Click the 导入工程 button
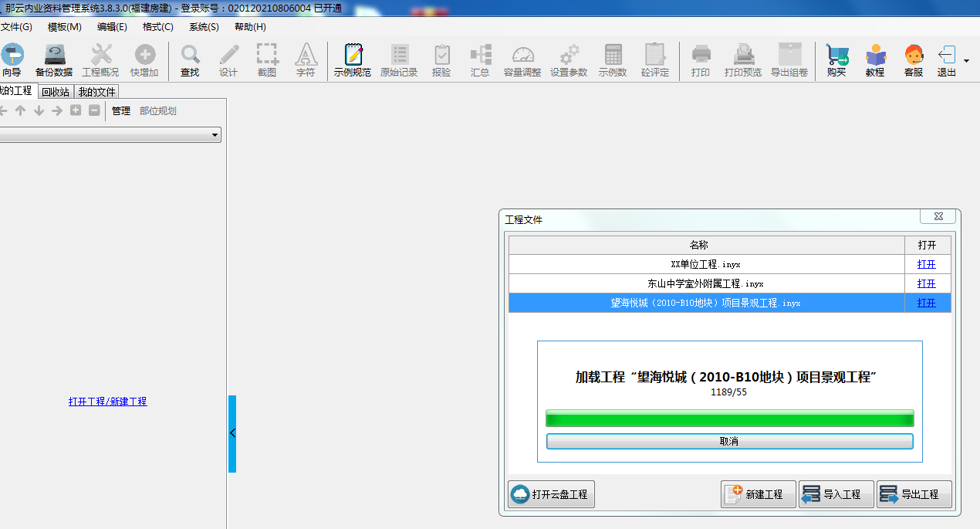The height and width of the screenshot is (529, 980). tap(836, 494)
